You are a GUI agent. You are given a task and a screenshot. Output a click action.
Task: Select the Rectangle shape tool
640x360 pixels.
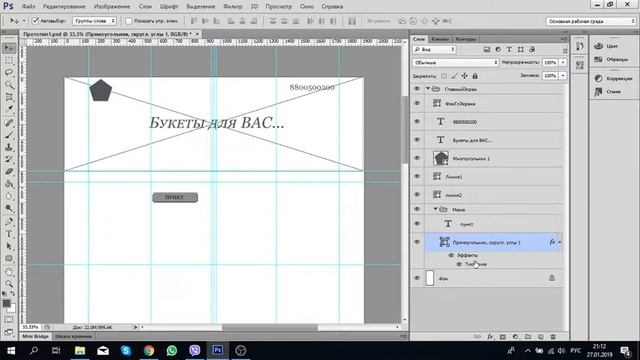point(9,259)
